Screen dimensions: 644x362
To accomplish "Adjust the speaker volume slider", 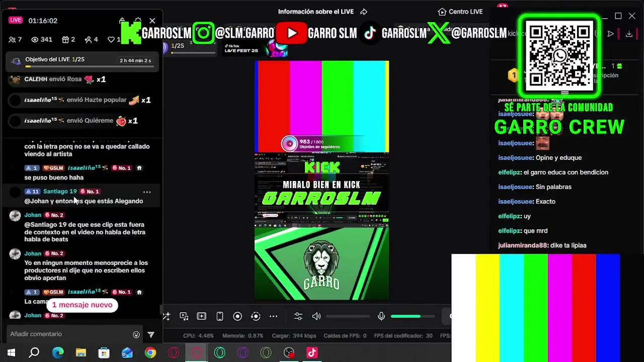I will pyautogui.click(x=348, y=316).
